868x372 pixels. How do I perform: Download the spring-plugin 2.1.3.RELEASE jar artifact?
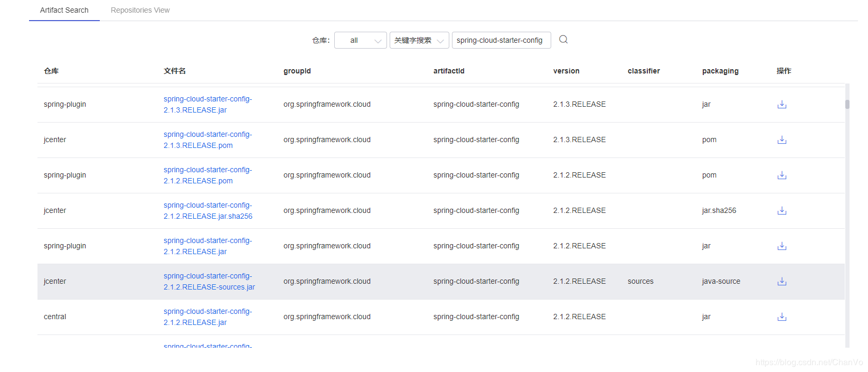pyautogui.click(x=782, y=105)
